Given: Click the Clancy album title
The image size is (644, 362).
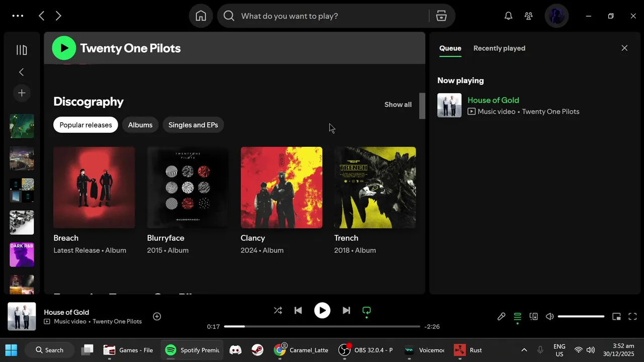Looking at the screenshot, I should coord(253,238).
